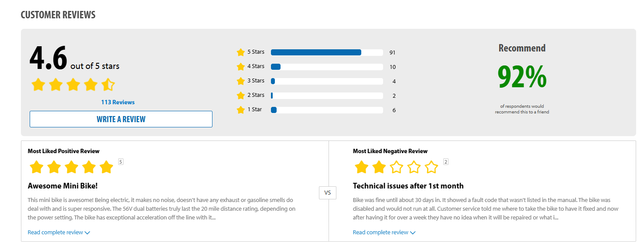Open Technical issues after 1st month review
644x243 pixels.
pos(408,186)
